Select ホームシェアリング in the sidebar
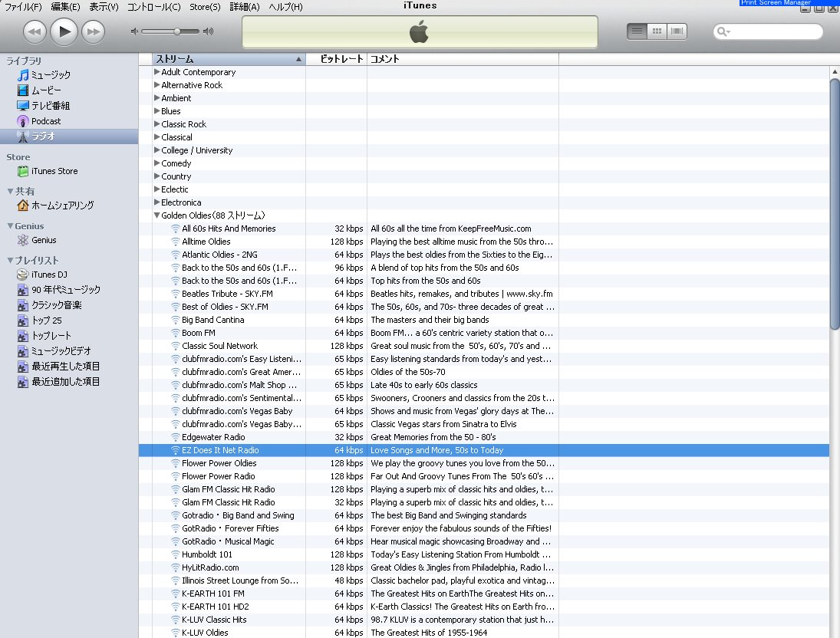Screen dimensions: 840x638 pos(62,206)
